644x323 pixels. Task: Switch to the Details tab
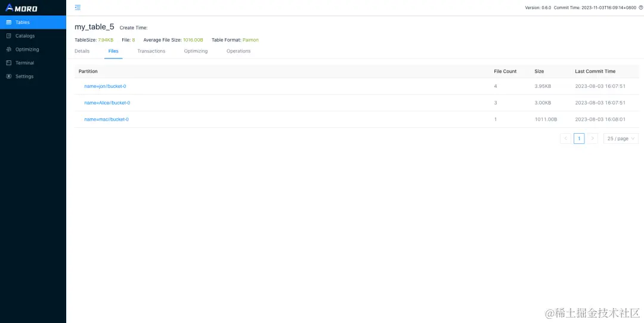82,51
